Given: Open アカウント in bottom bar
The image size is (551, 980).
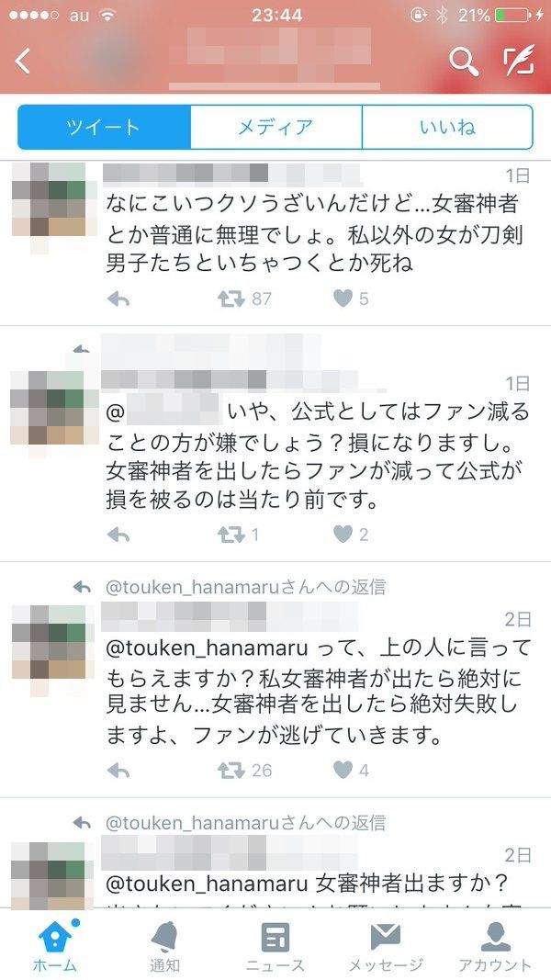Looking at the screenshot, I should tap(495, 945).
